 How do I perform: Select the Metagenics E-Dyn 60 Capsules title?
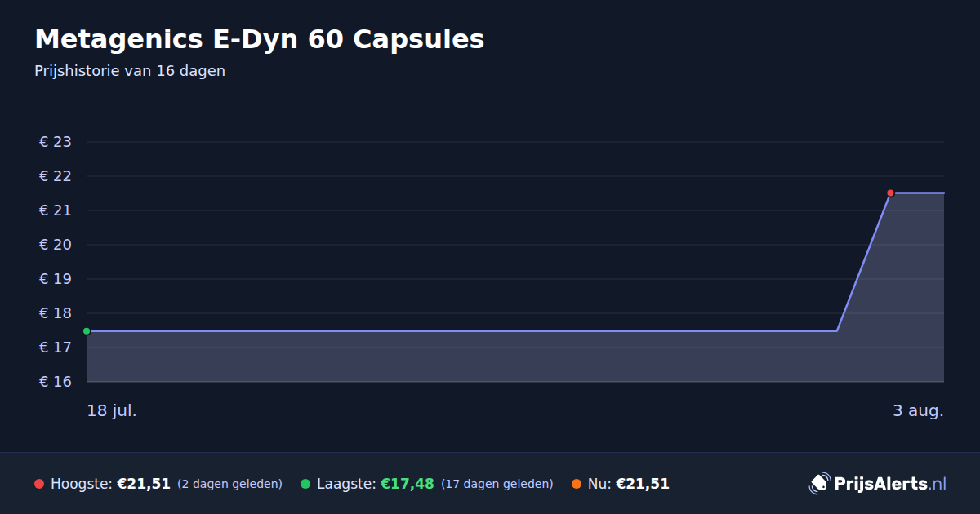(260, 39)
